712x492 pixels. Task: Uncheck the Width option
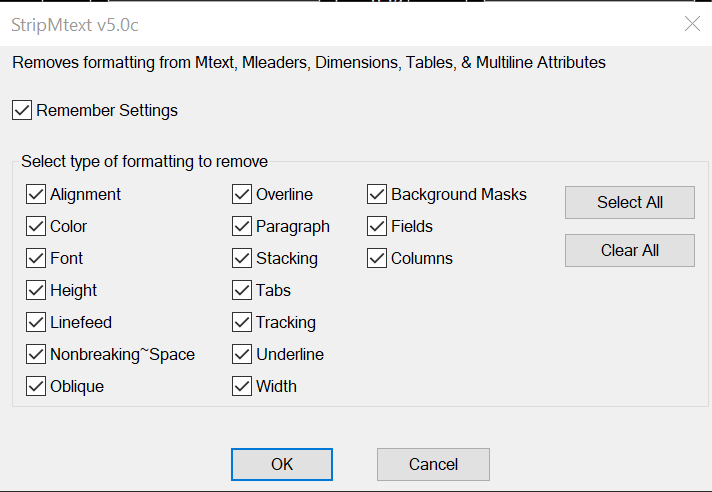tap(242, 386)
